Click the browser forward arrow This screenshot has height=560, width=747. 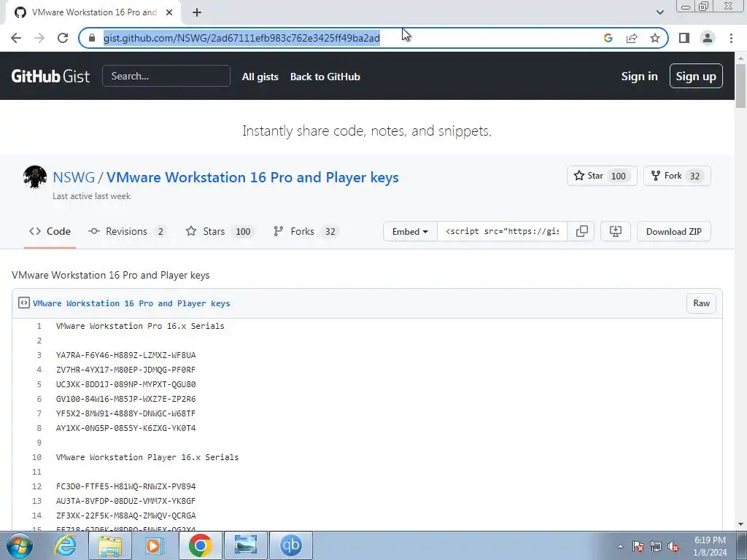tap(39, 38)
